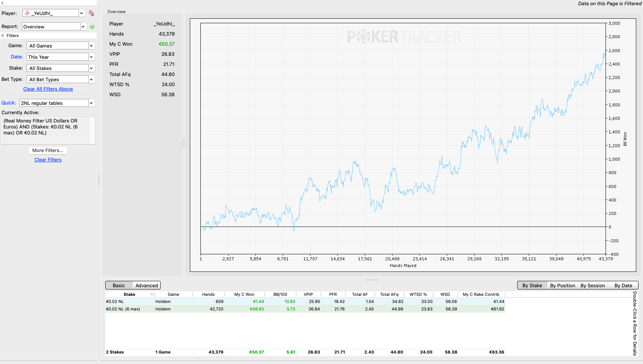The image size is (643, 364).
Task: Sort table by the BB/100 column header
Action: coord(280,294)
